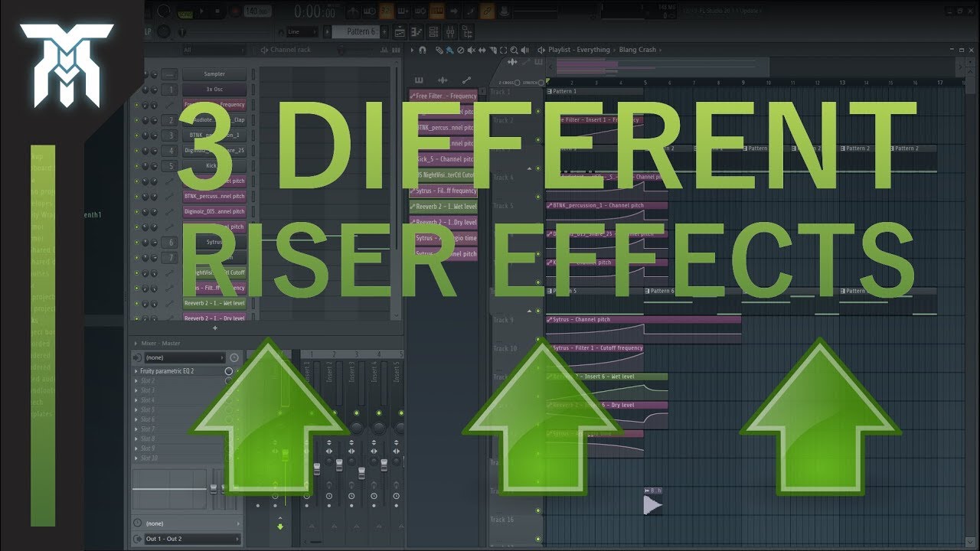Expand the Fruity parametric EQ 2 slot arrow
The width and height of the screenshot is (980, 551).
coord(136,371)
